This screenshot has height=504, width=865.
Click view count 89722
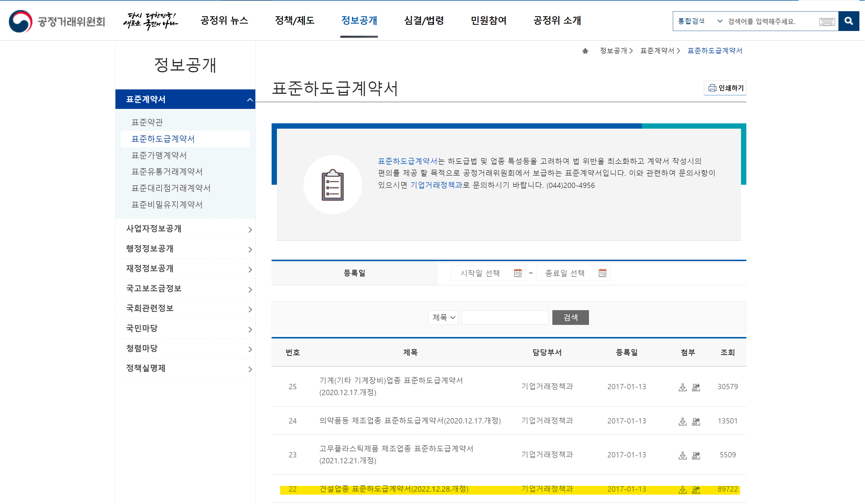point(727,489)
